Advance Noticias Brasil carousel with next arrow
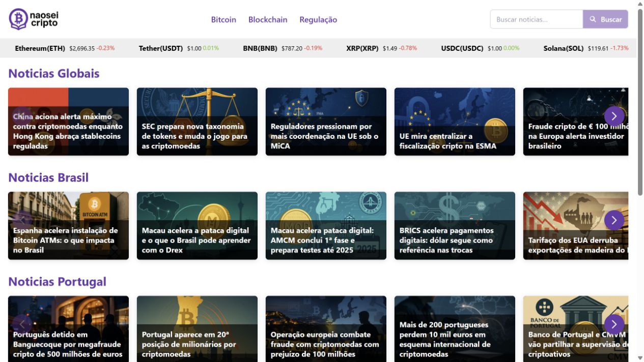Viewport: 644px width, 362px height. coord(614,220)
